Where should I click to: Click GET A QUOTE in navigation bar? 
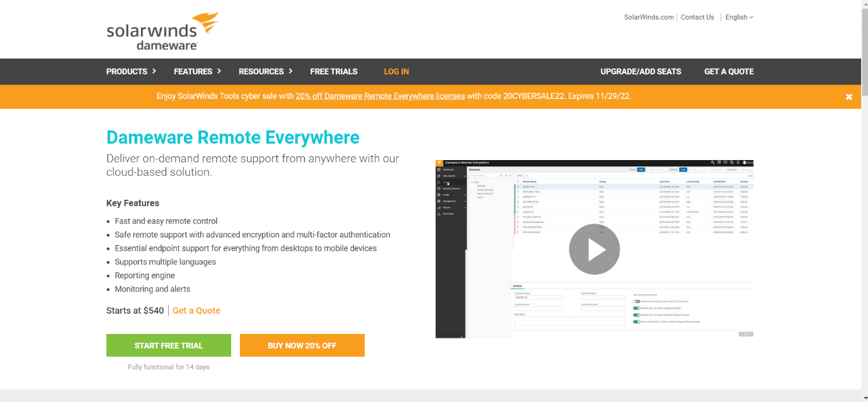tap(729, 71)
